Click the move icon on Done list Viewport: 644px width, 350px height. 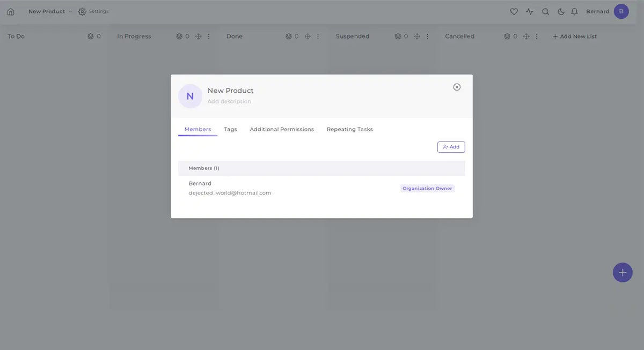308,36
